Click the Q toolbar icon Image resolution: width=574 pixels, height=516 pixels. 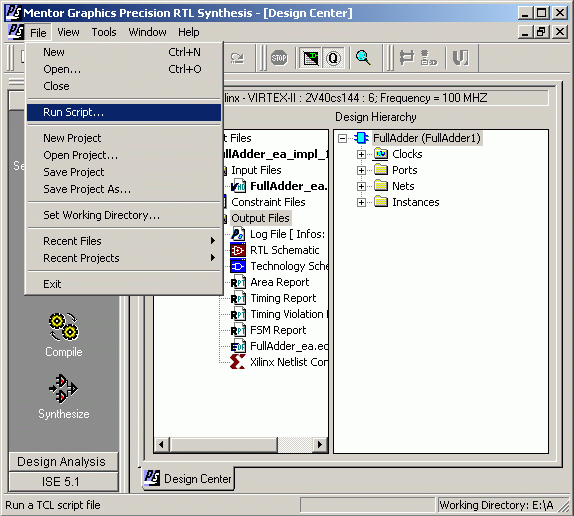[333, 58]
